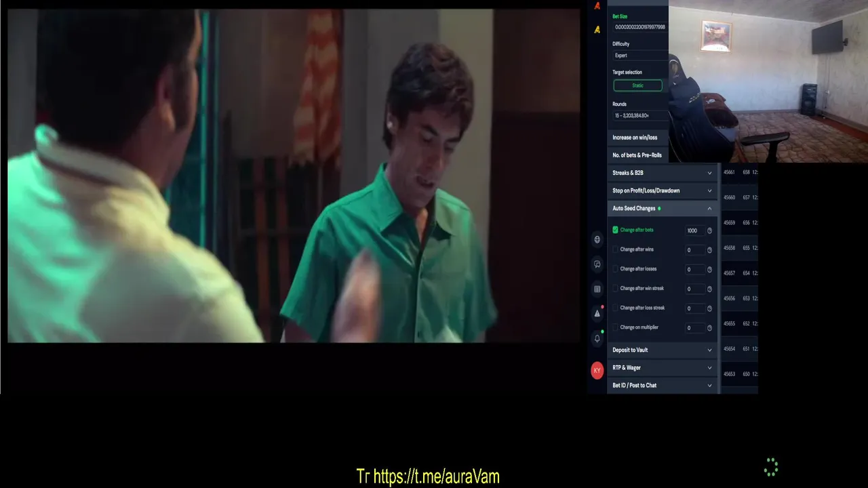Open the table list icon in sidebar
This screenshot has width=868, height=488.
(x=597, y=289)
